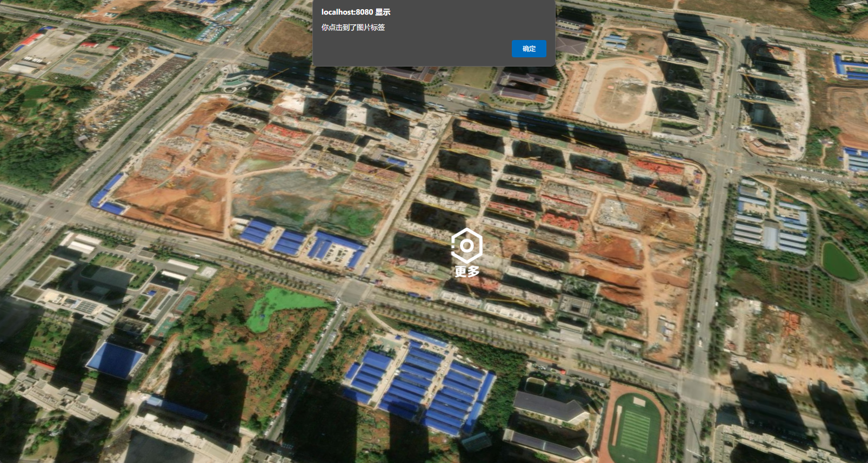Screen dimensions: 868x463
Task: Click the blue-roofed building at the top-right edge
Action: tap(850, 68)
